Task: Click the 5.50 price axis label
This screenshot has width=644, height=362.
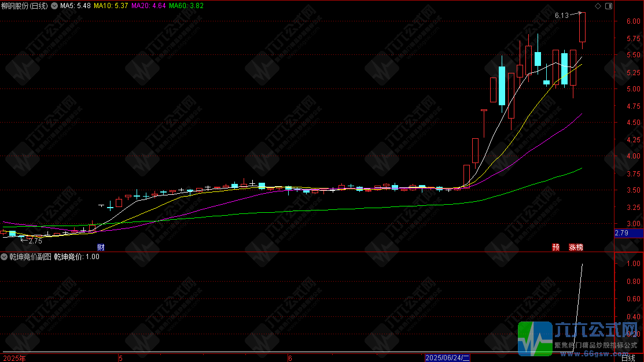Action: pyautogui.click(x=634, y=55)
